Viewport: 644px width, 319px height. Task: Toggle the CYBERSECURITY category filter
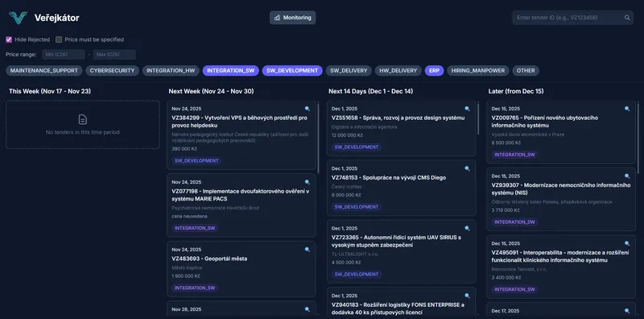point(112,71)
